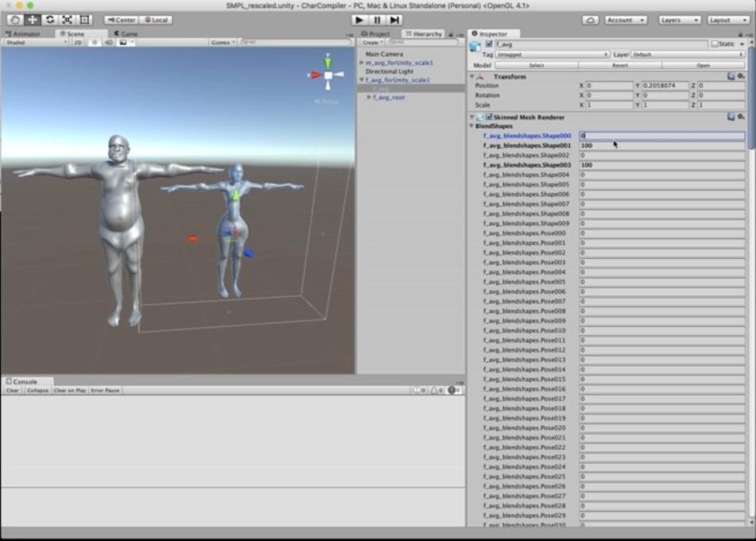Switch to the Project tab
The width and height of the screenshot is (756, 541).
[376, 34]
